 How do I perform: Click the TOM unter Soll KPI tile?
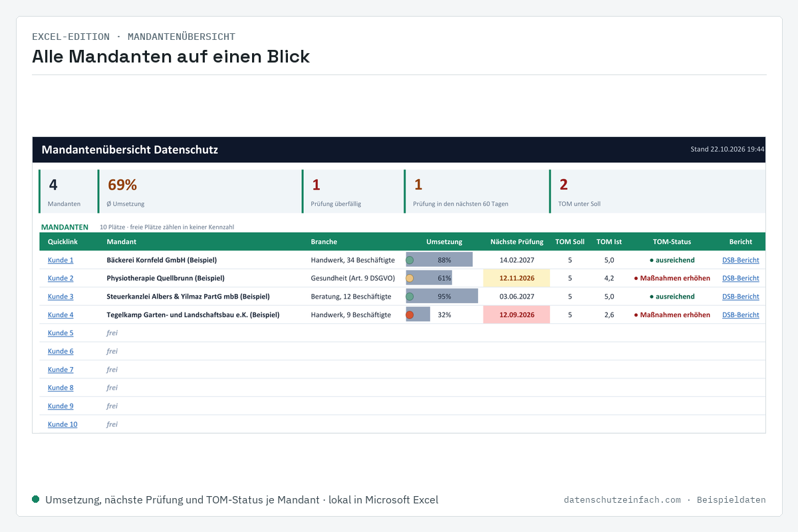[657, 192]
